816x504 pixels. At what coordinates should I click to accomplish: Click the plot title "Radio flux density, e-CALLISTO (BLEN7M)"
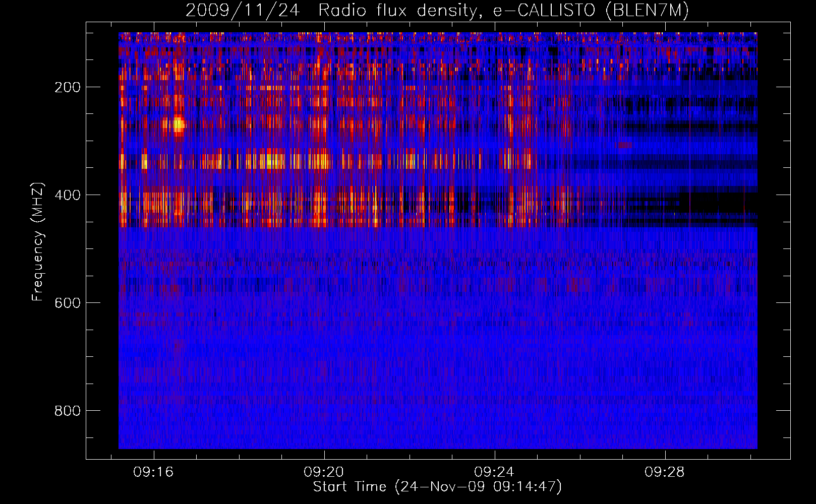point(503,11)
